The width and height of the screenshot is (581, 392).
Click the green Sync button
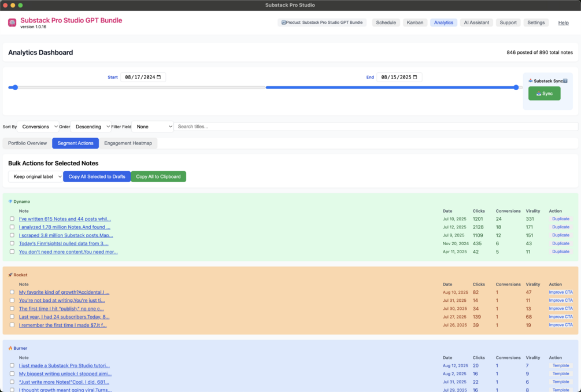pyautogui.click(x=544, y=93)
